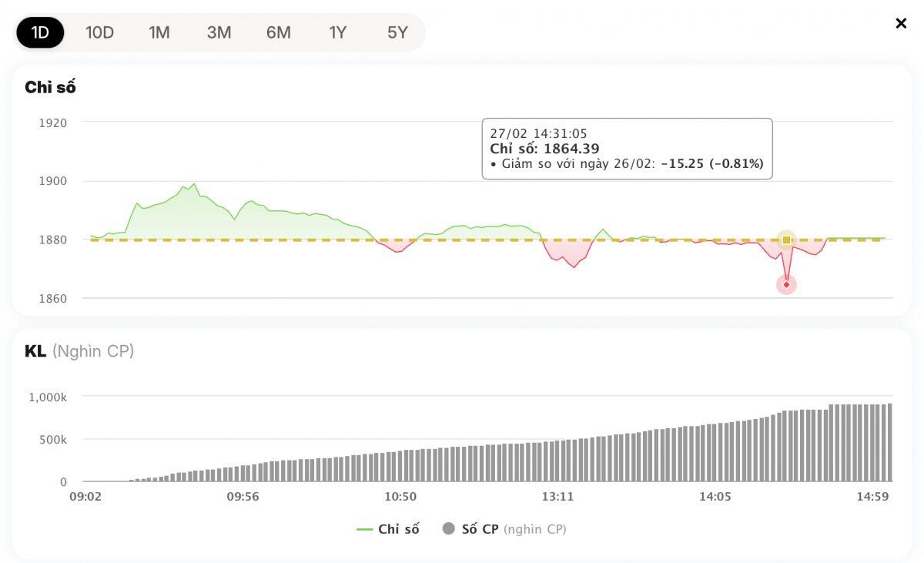
Task: Toggle the 'Số CP' legend series
Action: coord(504,529)
